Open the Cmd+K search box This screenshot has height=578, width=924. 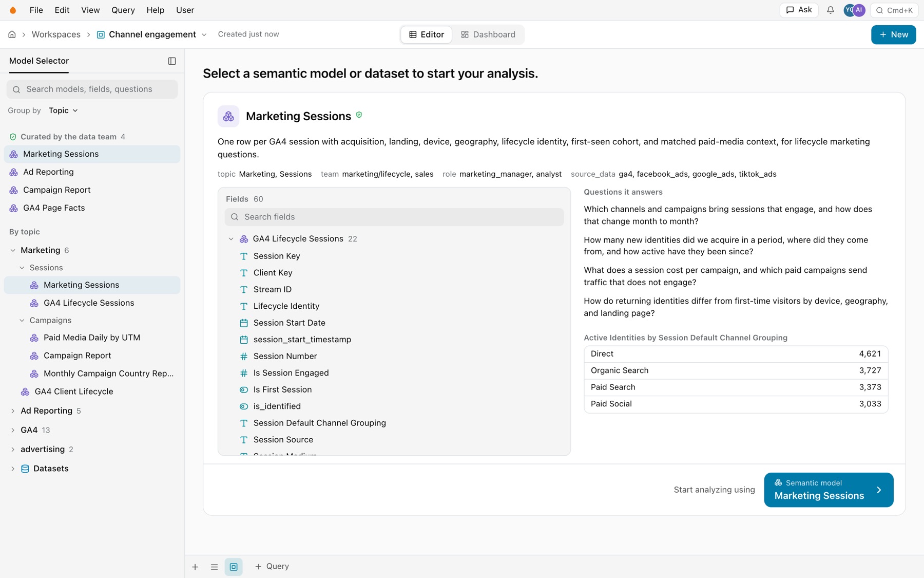[x=894, y=10]
